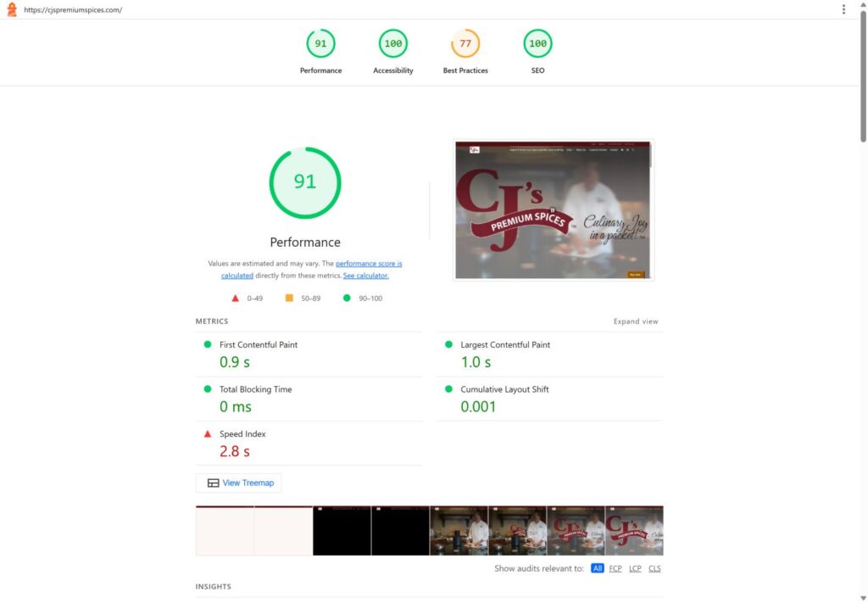Open the final page screenshot thumbnail
This screenshot has width=868, height=603.
point(553,209)
